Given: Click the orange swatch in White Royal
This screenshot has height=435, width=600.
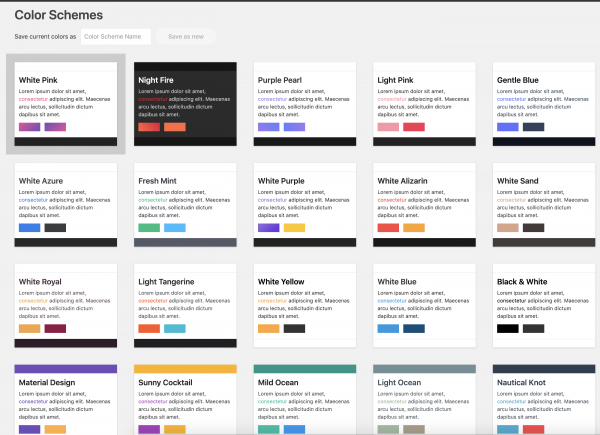Looking at the screenshot, I should coord(29,329).
